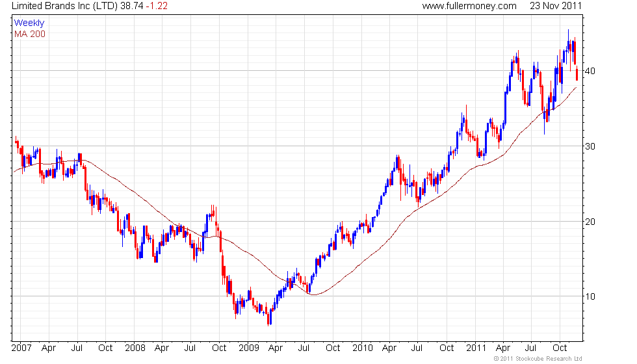This screenshot has width=637, height=364.
Task: Click the 2009 year axis label
Action: 249,348
